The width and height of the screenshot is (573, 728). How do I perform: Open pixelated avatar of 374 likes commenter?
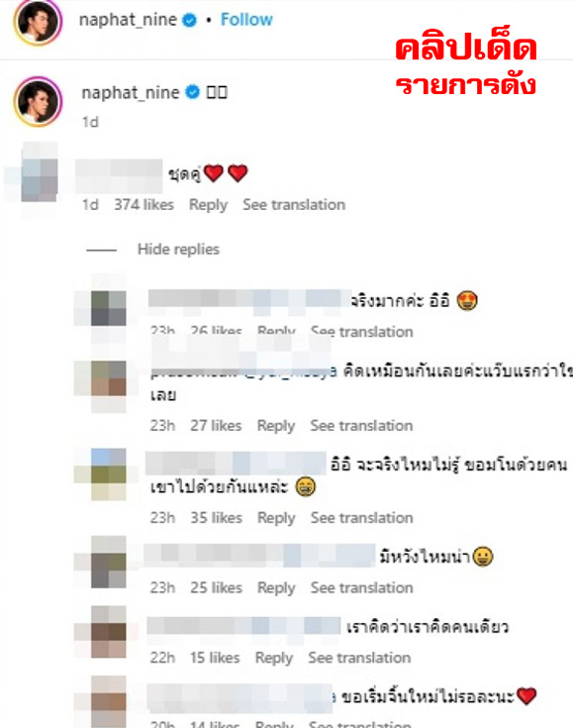(40, 180)
